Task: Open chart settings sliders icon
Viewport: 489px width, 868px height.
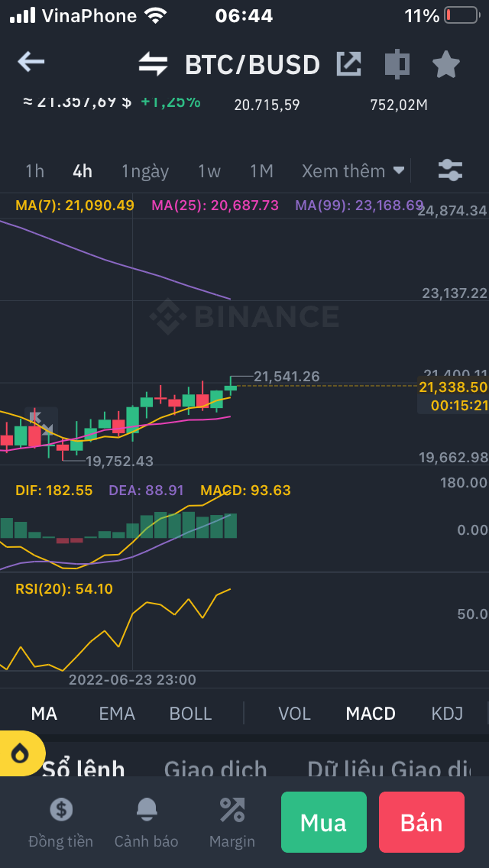Action: tap(450, 170)
